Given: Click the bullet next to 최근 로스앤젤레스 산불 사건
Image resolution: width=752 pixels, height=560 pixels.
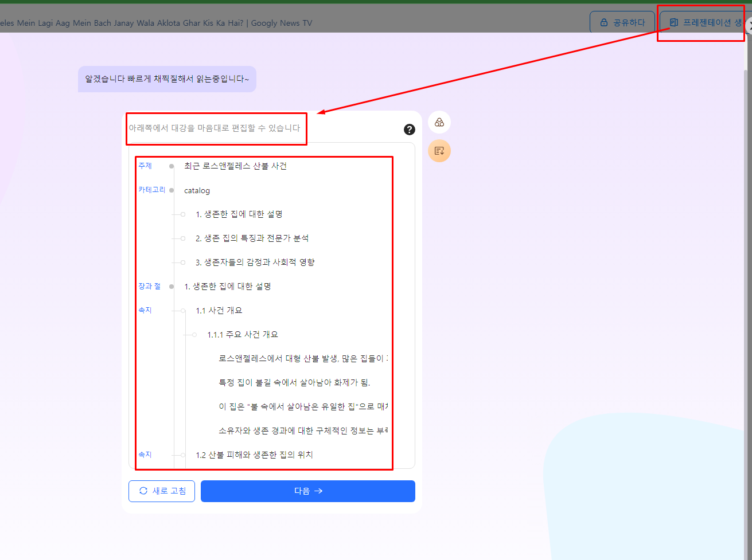Looking at the screenshot, I should [172, 166].
